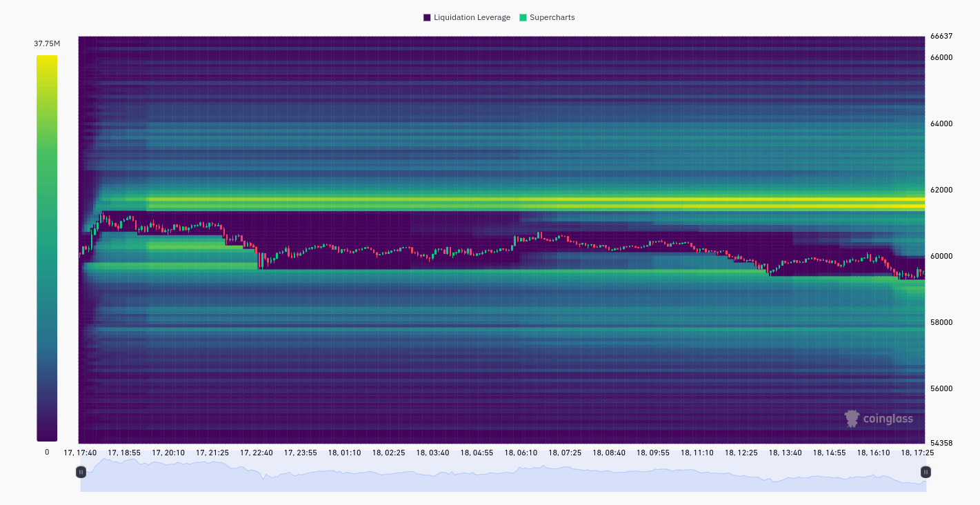Click the 66637 price axis label
Screen dimensions: 980x505
tap(941, 36)
